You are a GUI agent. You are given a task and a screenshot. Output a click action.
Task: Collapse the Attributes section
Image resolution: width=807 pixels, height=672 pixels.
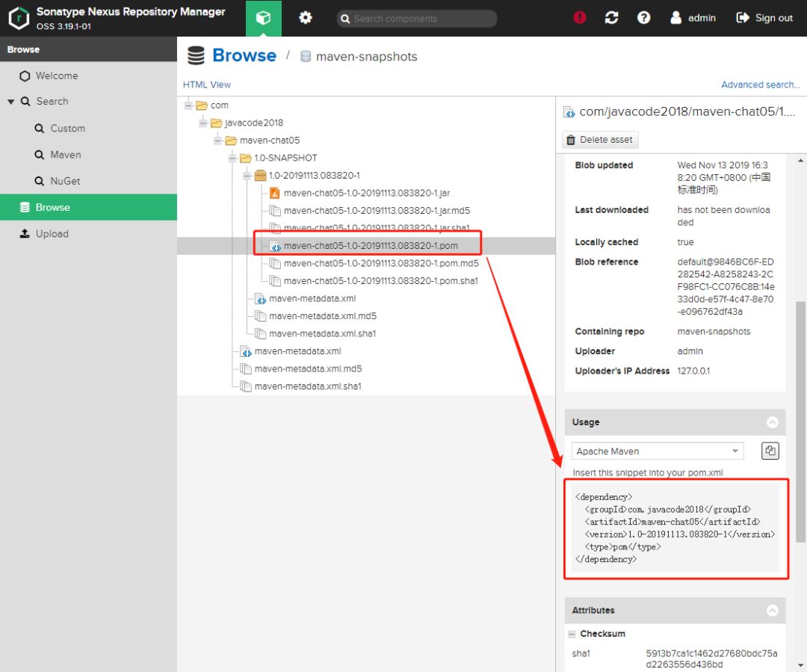point(772,611)
